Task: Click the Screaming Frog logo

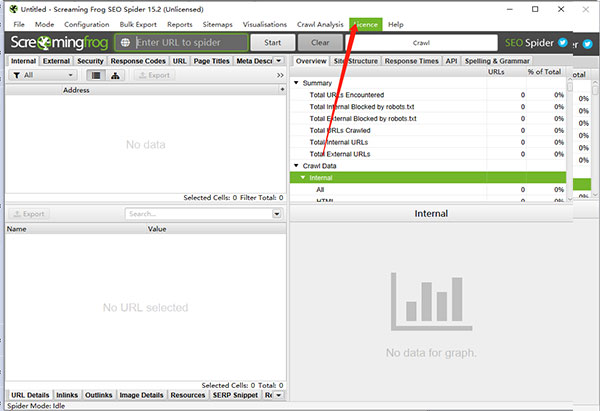Action: [x=59, y=43]
